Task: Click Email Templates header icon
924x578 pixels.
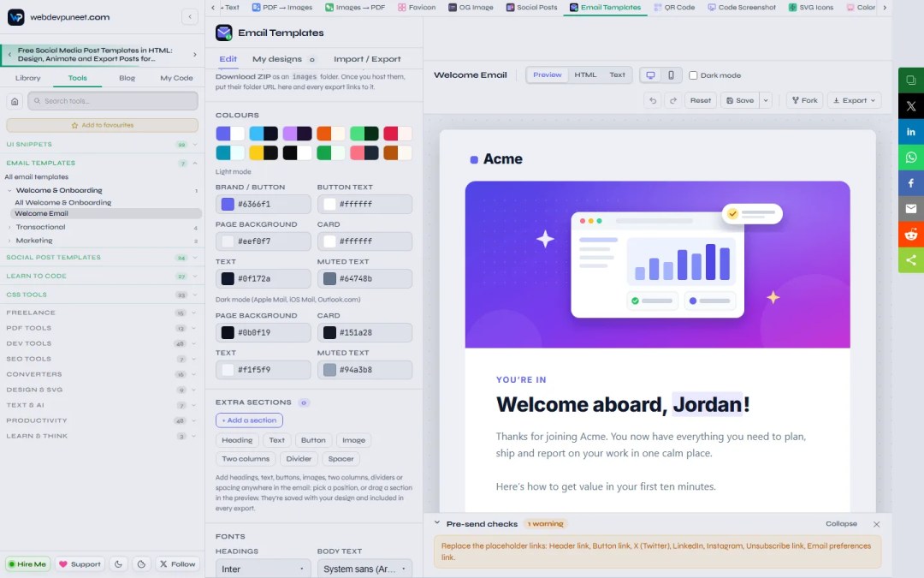Action: (x=224, y=33)
